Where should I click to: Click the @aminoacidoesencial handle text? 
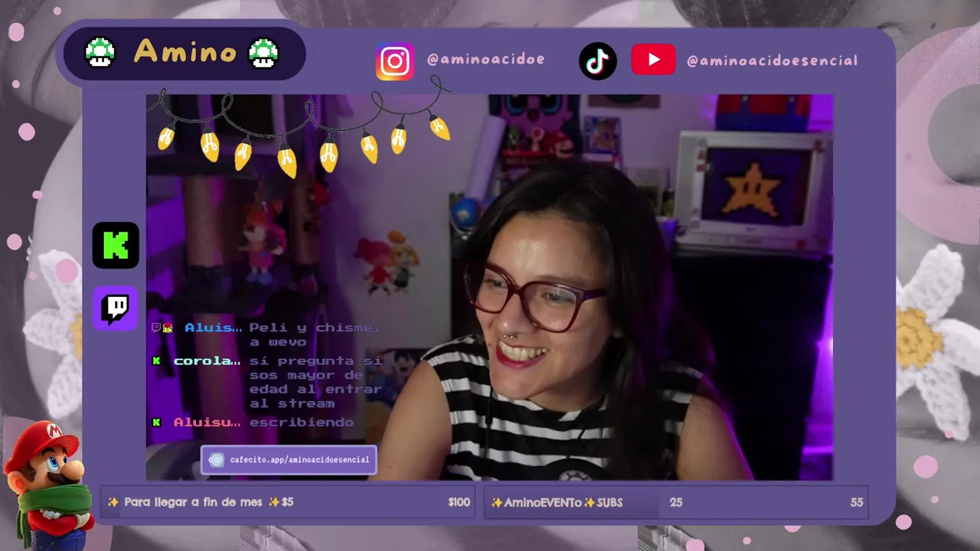[x=772, y=60]
